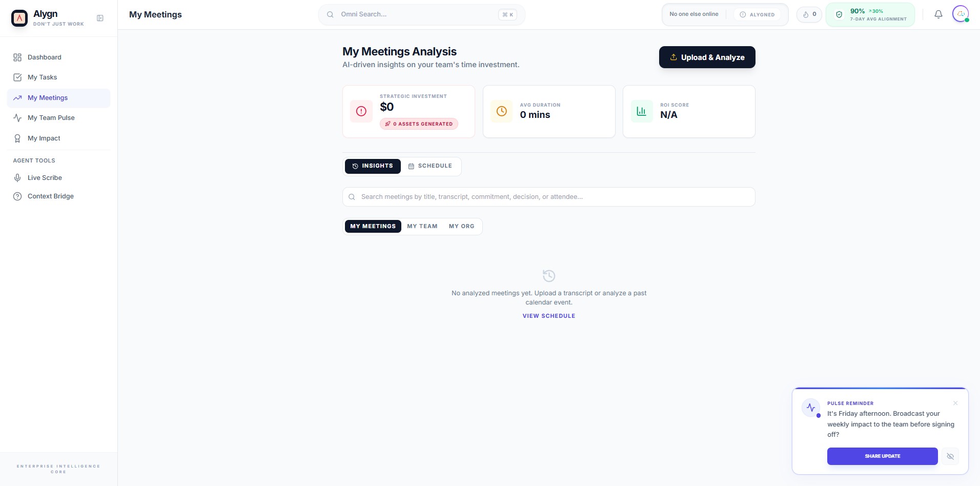
Task: Switch to the Insights tab
Action: point(373,166)
